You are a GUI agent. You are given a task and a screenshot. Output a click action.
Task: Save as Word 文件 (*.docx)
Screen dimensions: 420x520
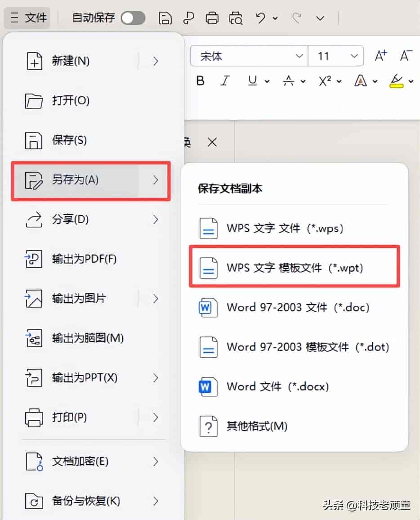point(295,386)
